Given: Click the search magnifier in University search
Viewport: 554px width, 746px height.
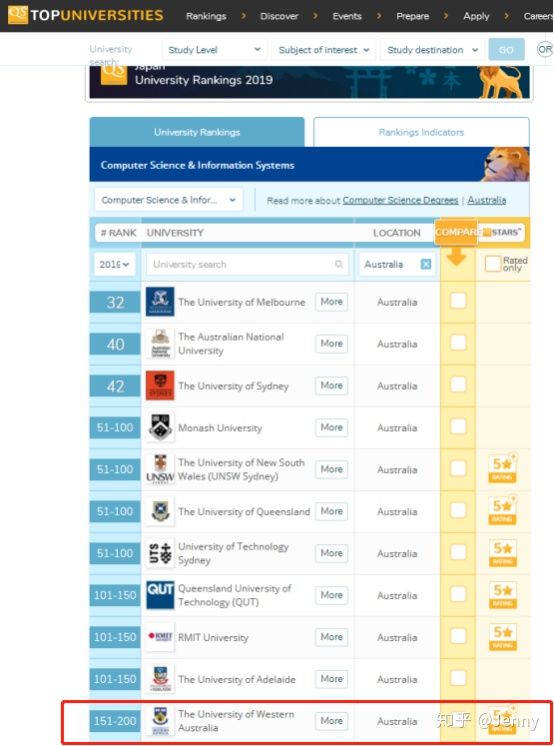Looking at the screenshot, I should 339,264.
